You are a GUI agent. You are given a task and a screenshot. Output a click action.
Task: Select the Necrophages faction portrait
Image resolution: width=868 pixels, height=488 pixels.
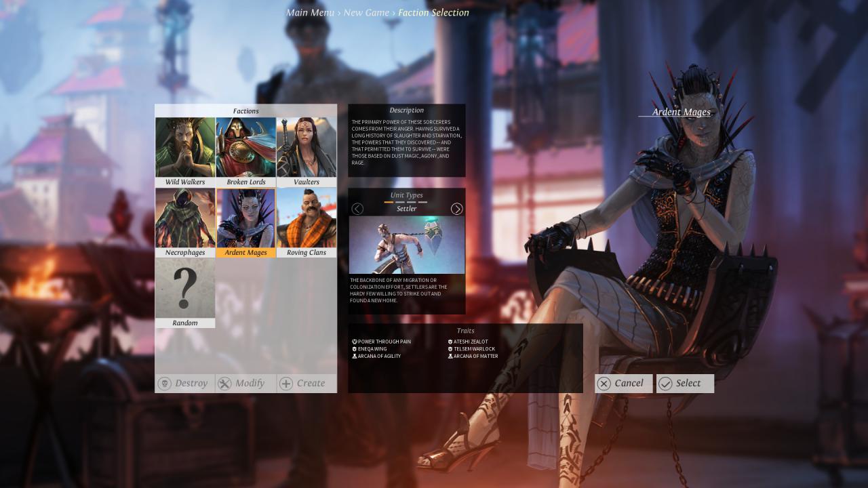(185, 218)
